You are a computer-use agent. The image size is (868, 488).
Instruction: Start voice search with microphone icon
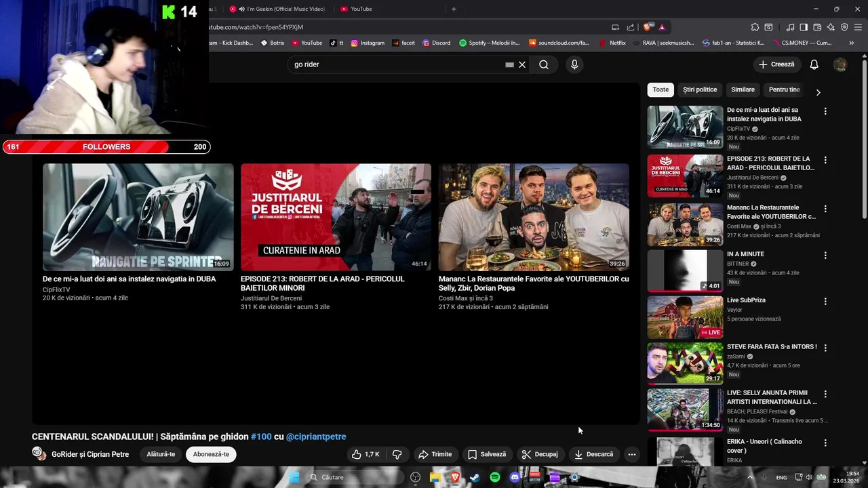[574, 64]
